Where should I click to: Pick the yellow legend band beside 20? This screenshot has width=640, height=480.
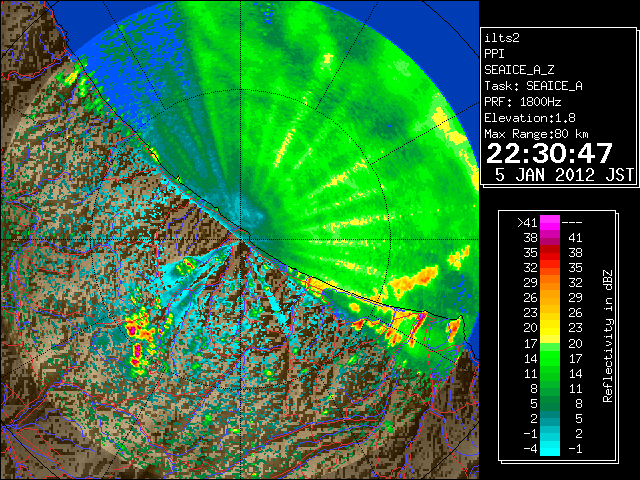pyautogui.click(x=550, y=328)
